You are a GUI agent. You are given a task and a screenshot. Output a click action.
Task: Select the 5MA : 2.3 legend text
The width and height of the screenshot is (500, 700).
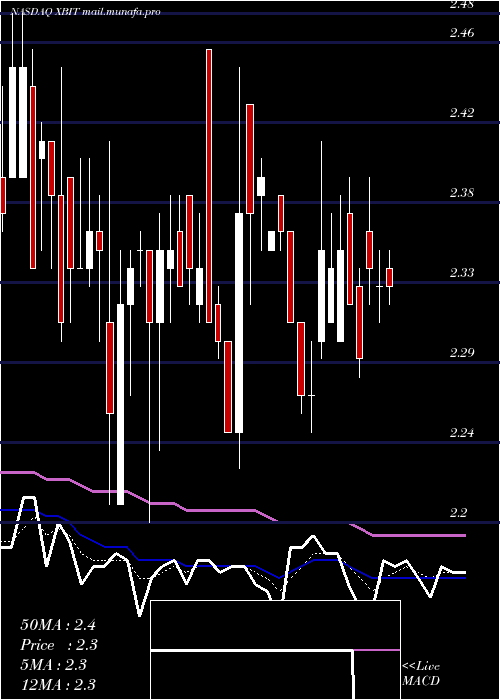[54, 665]
